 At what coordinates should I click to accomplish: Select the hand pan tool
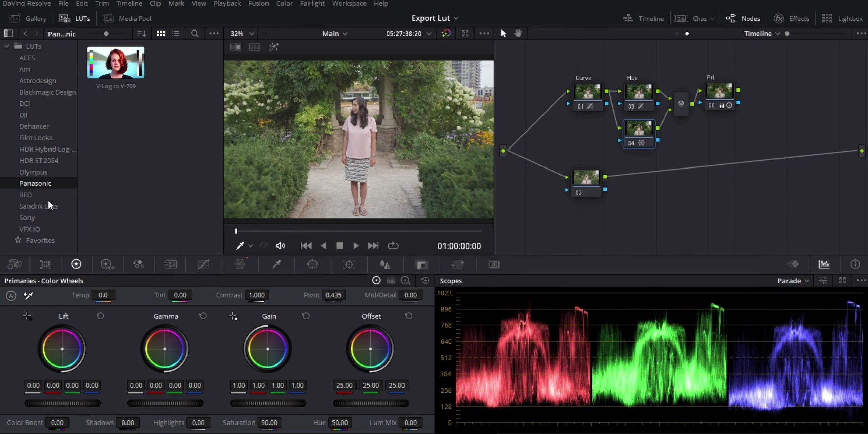click(518, 33)
